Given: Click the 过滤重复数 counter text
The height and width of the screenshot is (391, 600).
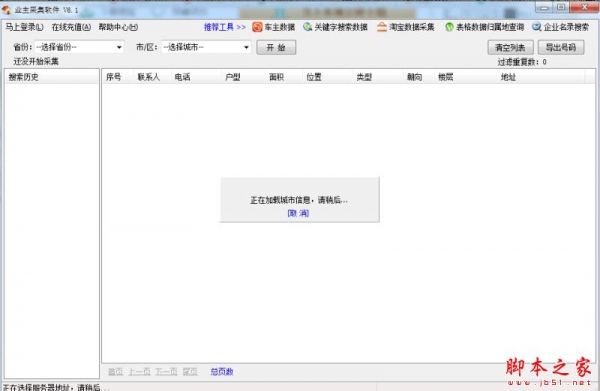Looking at the screenshot, I should click(x=522, y=62).
